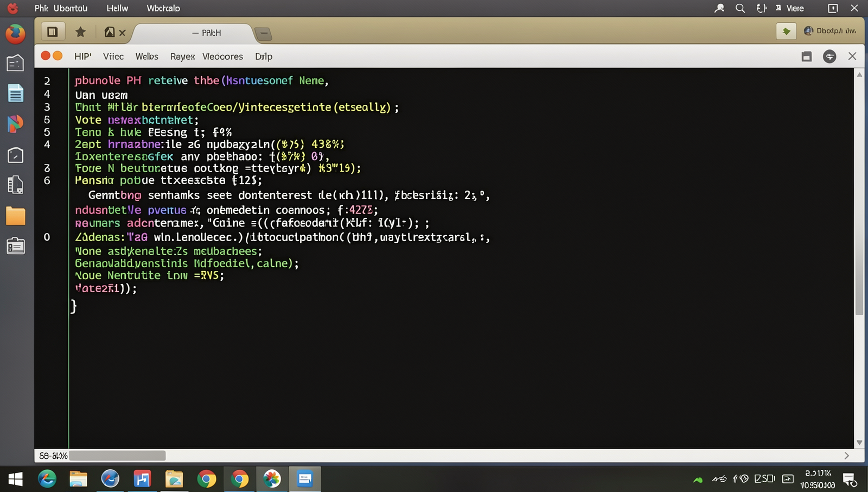Click the closing brace at code end

point(74,307)
